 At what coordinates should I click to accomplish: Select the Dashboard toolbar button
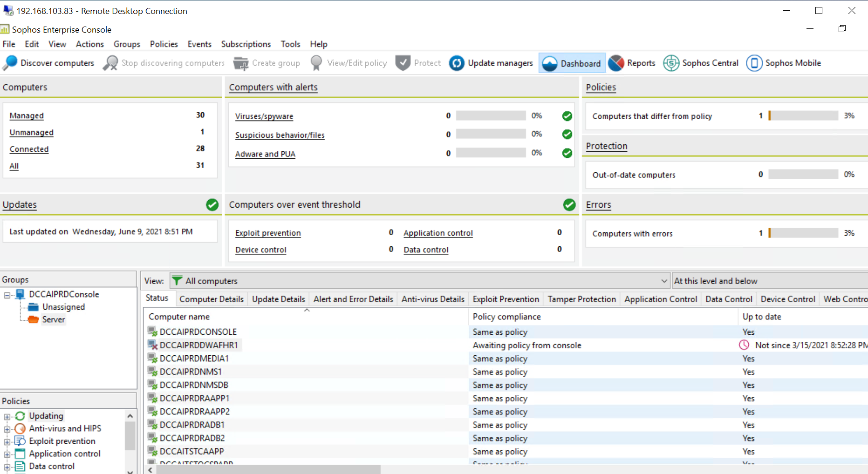[572, 63]
